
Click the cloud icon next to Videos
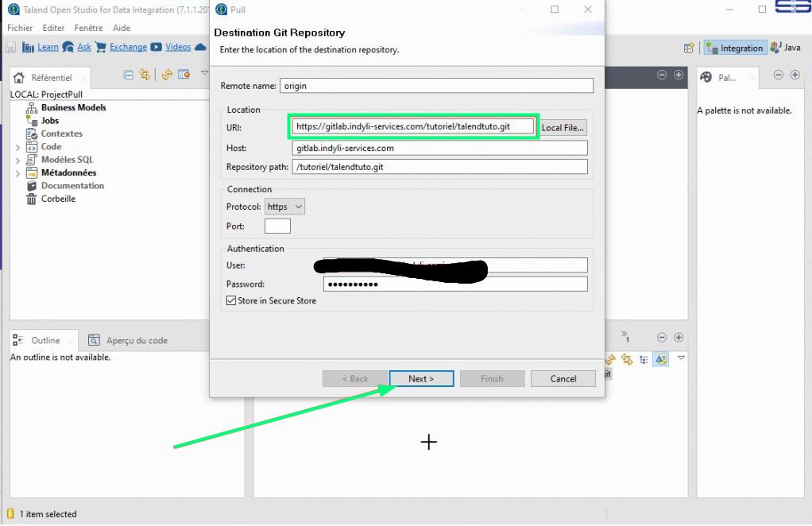click(200, 47)
